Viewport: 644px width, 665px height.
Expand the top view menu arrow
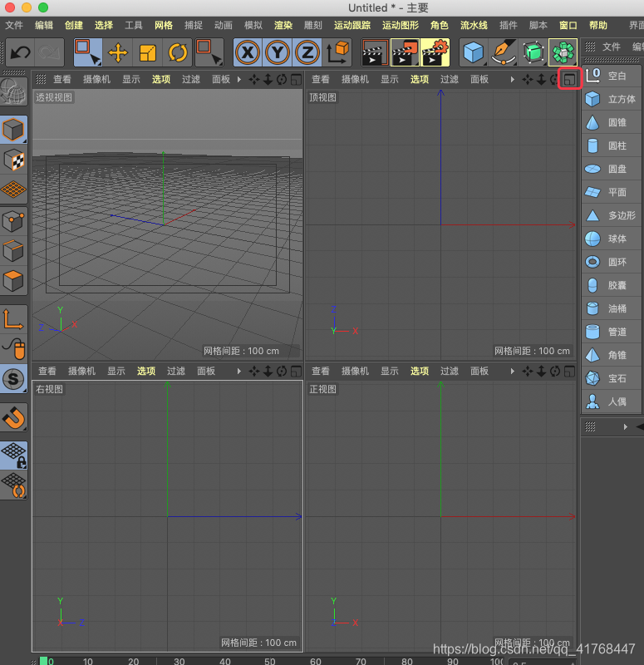[513, 79]
